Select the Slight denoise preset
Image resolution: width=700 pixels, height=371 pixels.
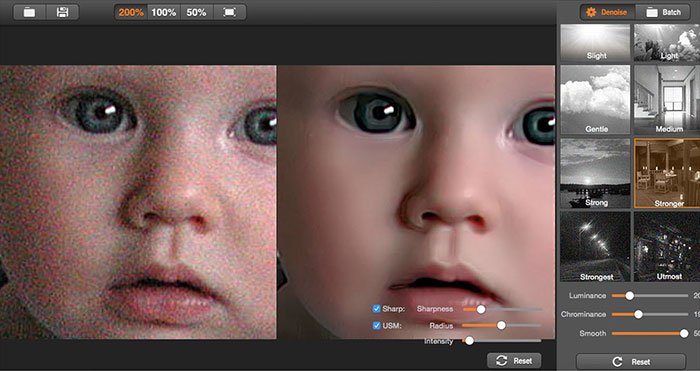595,43
